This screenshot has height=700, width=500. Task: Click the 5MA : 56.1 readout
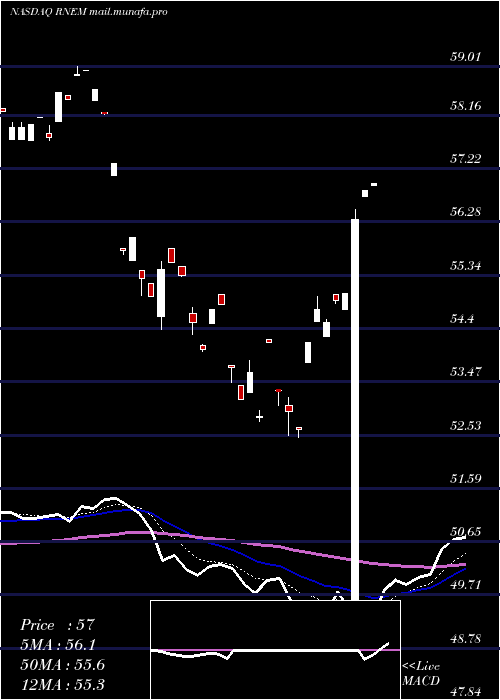(x=59, y=645)
